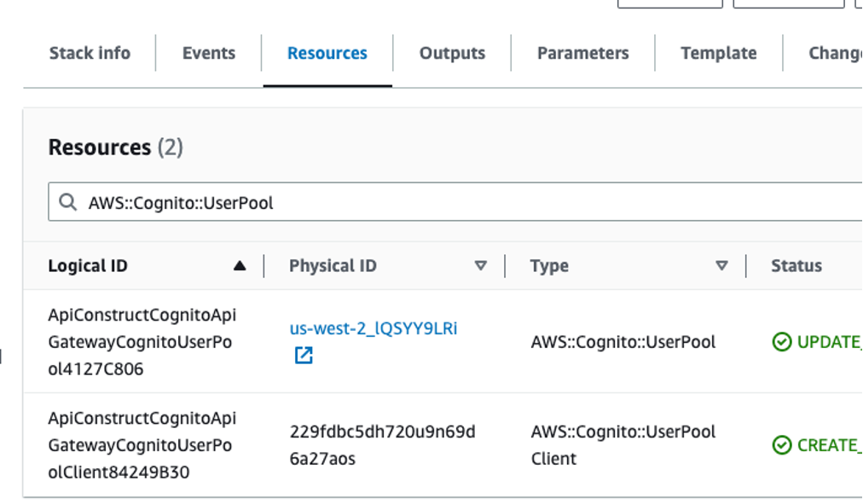Click the AWS::Cognito::UserPoolClient type cell
Screen dimensions: 863x504
(623, 445)
